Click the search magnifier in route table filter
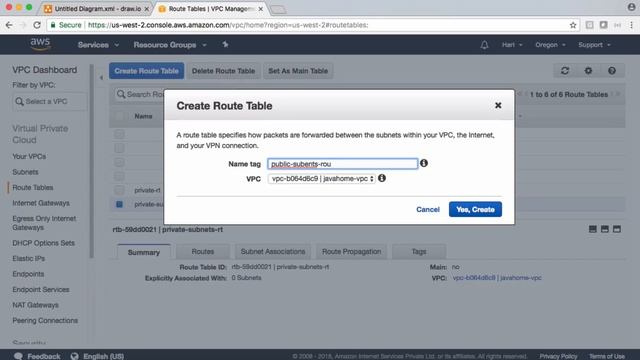The height and width of the screenshot is (360, 640). (x=121, y=94)
